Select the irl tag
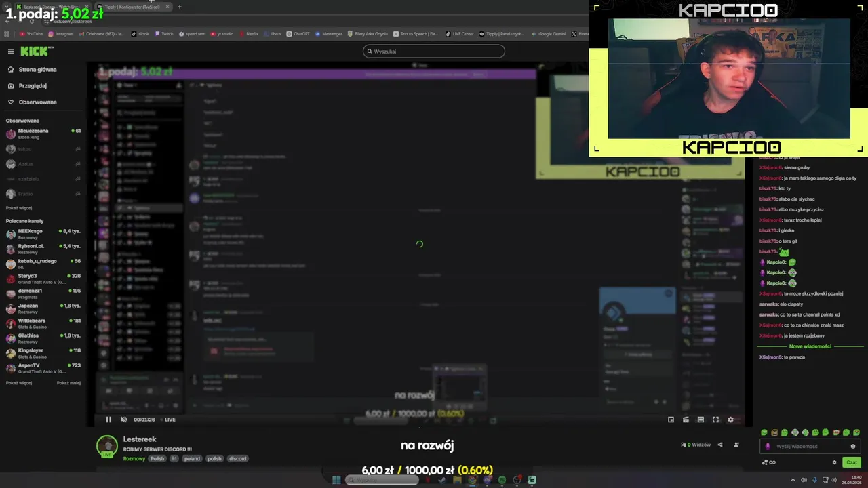This screenshot has height=488, width=868. click(x=174, y=458)
